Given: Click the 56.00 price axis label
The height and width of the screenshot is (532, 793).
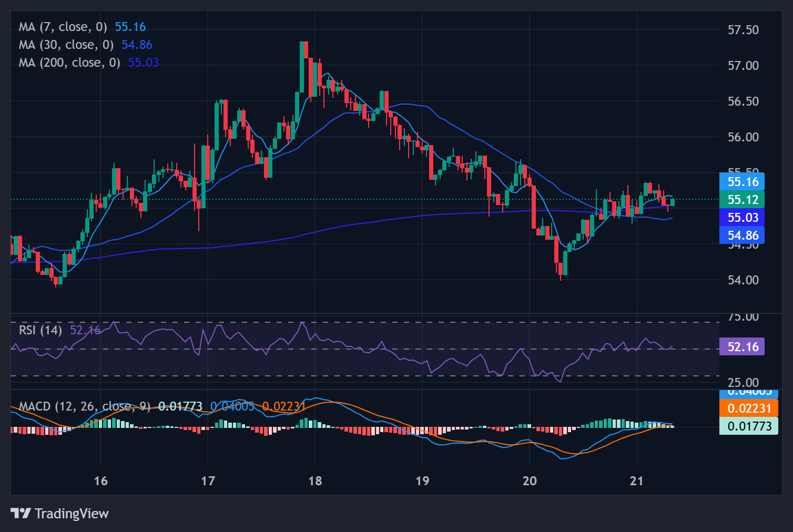Looking at the screenshot, I should coord(743,137).
